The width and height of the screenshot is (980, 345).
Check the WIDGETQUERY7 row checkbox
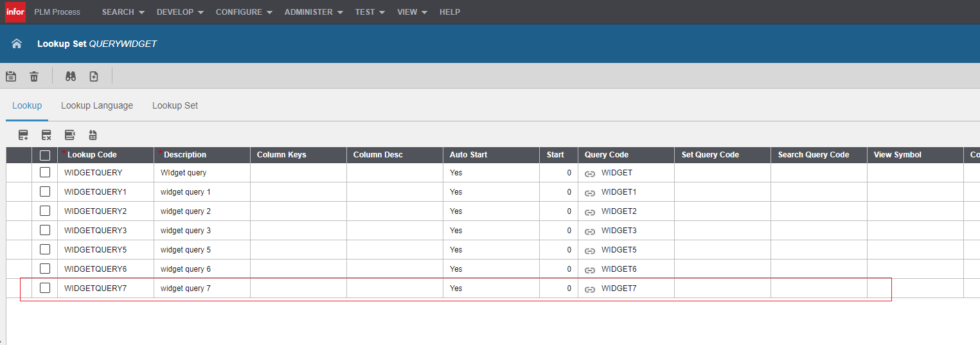point(45,288)
